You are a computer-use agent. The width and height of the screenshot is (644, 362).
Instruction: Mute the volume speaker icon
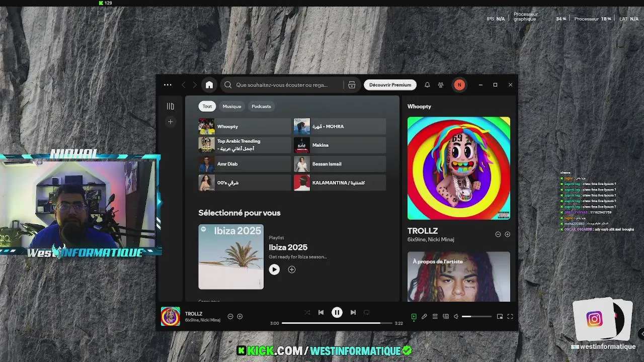(456, 316)
